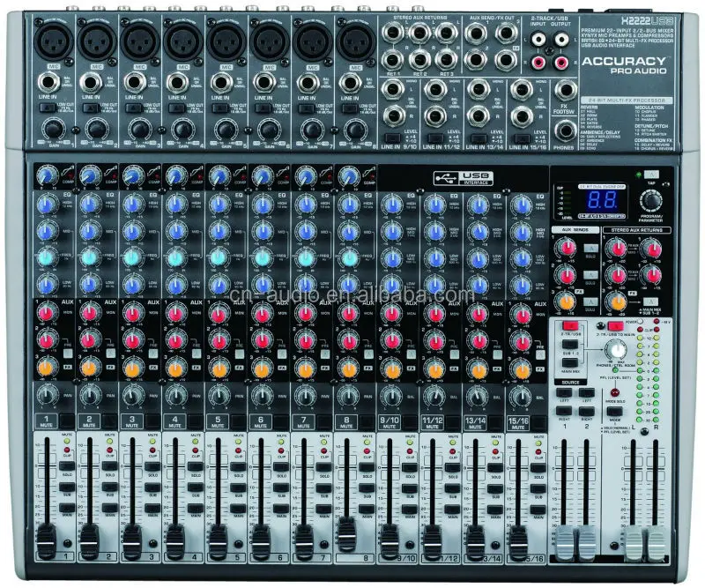Screen dimensions: 705x588
Task: Click channel 1 GAIN knob
Action: coord(53,130)
